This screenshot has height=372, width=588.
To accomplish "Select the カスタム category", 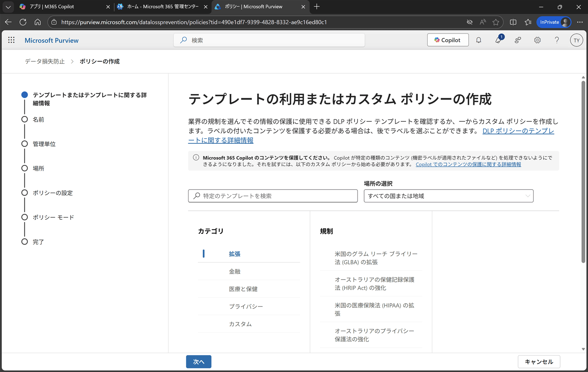I will point(249,324).
